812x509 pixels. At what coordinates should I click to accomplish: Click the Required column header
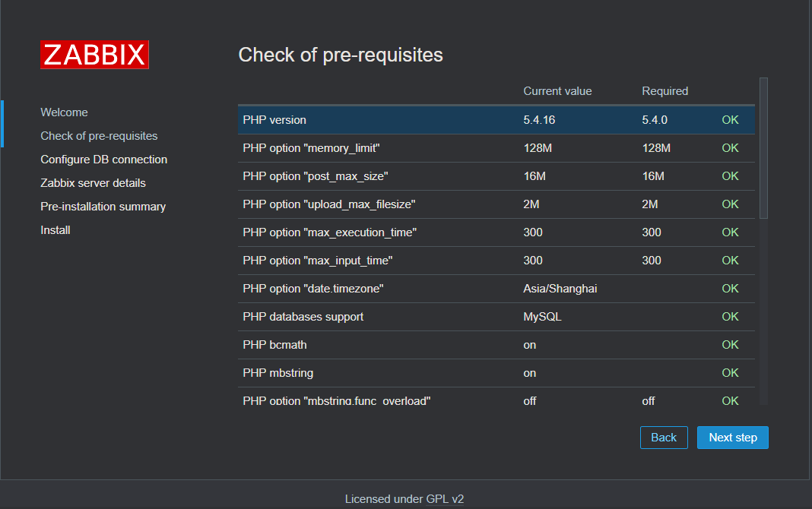tap(665, 91)
